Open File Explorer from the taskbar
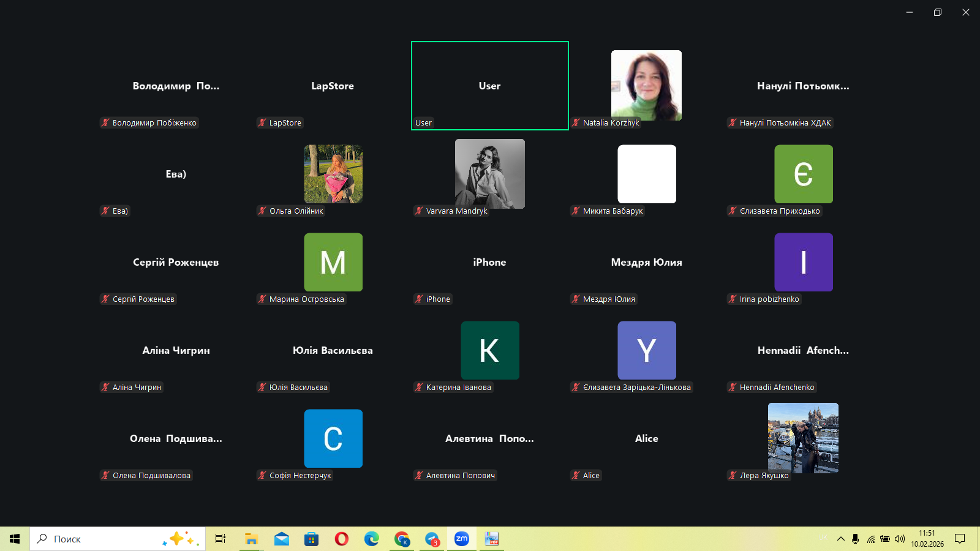The height and width of the screenshot is (551, 980). (x=251, y=539)
